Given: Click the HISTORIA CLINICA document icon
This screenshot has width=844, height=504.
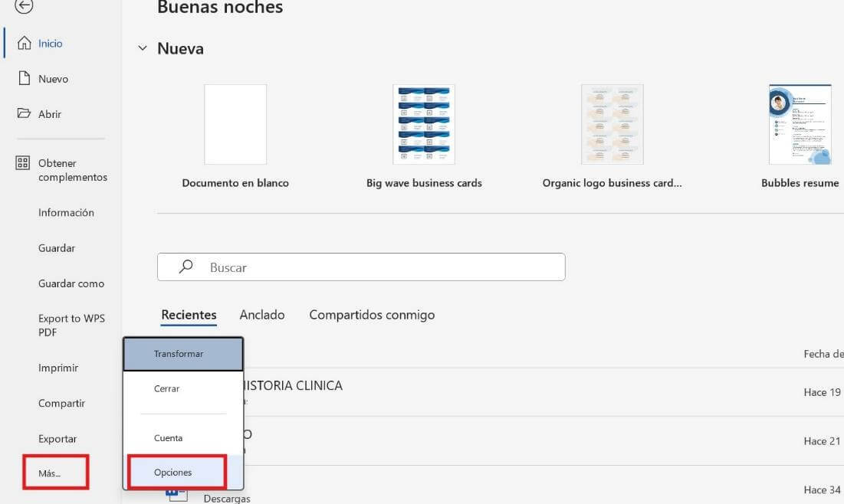Looking at the screenshot, I should [177, 388].
